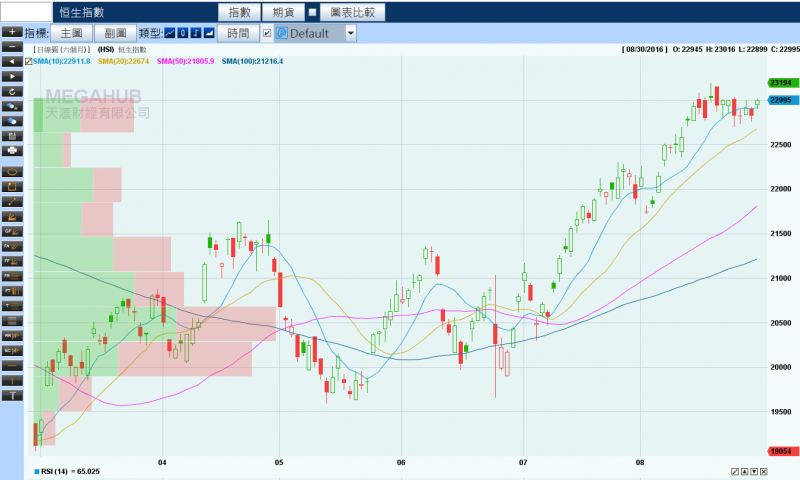
Task: Select the ellipse drawing tool
Action: click(11, 171)
